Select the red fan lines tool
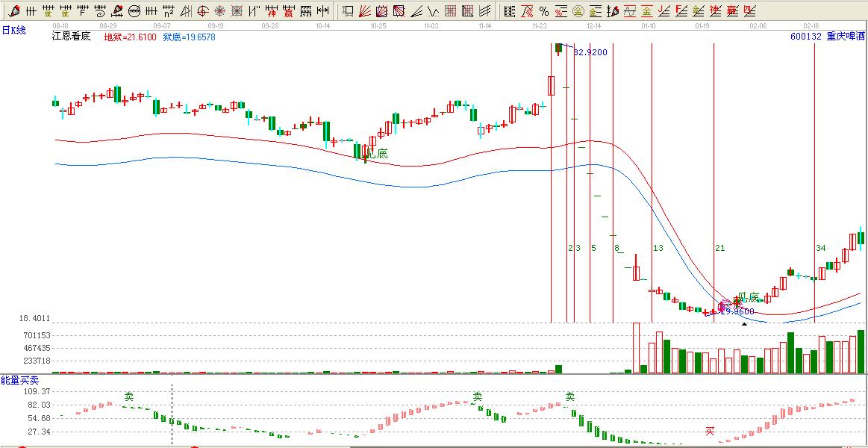Screen dimensions: 868x448 (365, 10)
